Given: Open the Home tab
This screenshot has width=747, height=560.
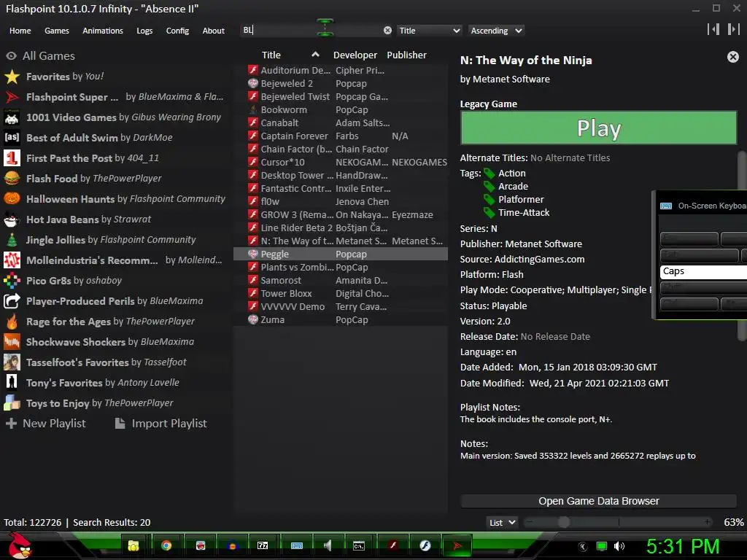Looking at the screenshot, I should pos(20,31).
